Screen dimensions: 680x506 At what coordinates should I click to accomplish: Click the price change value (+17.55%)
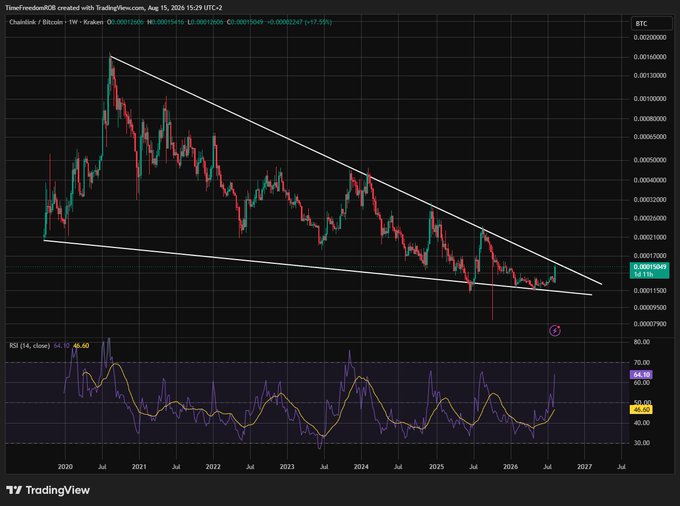(318, 22)
